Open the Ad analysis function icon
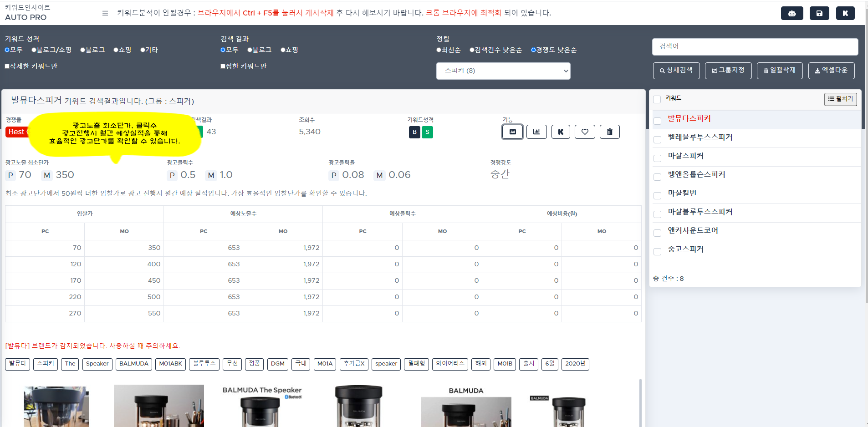The image size is (868, 427). [x=512, y=132]
